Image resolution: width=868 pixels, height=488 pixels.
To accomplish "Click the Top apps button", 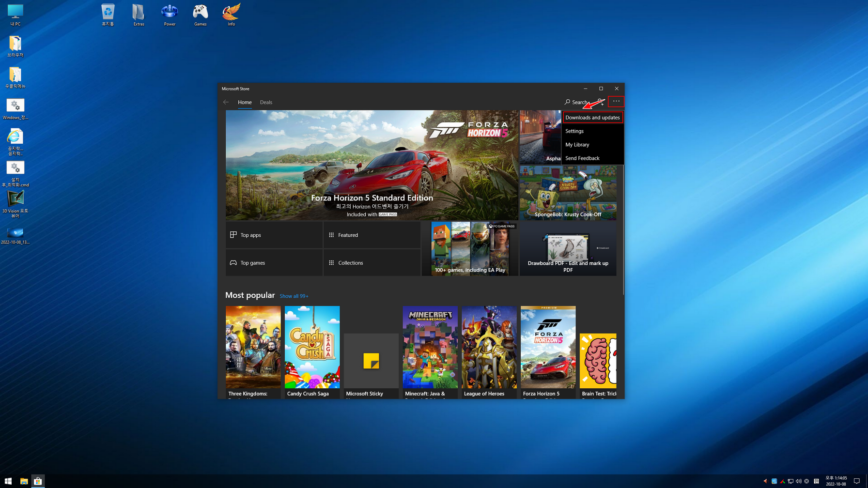I will tap(274, 235).
